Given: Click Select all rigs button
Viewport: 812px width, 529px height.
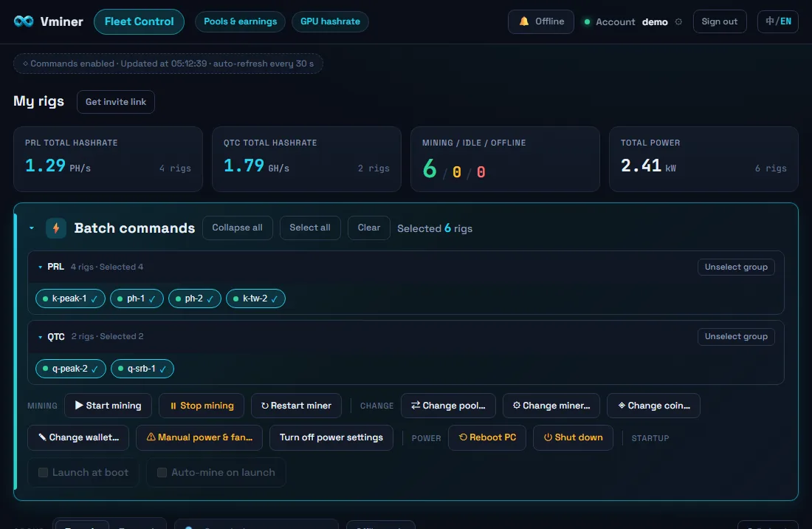Looking at the screenshot, I should [x=310, y=228].
